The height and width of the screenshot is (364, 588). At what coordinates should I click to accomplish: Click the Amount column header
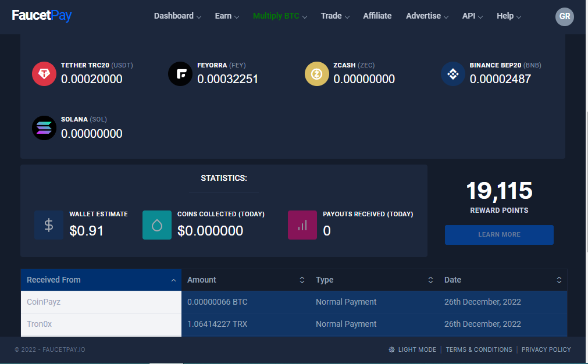click(245, 280)
